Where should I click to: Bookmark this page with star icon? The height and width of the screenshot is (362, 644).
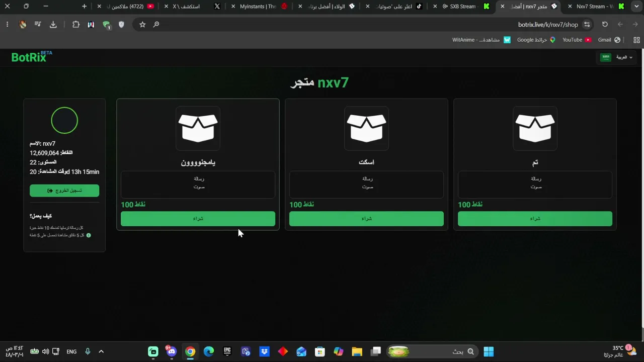[142, 25]
